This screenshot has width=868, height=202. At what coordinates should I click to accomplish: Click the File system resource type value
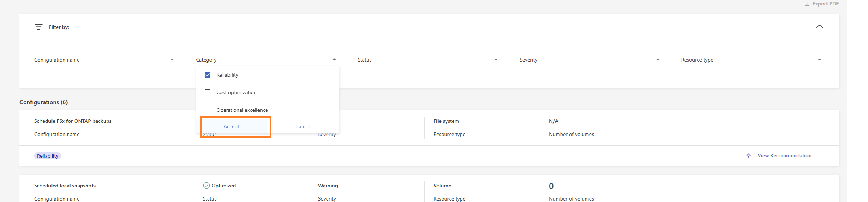tap(446, 121)
